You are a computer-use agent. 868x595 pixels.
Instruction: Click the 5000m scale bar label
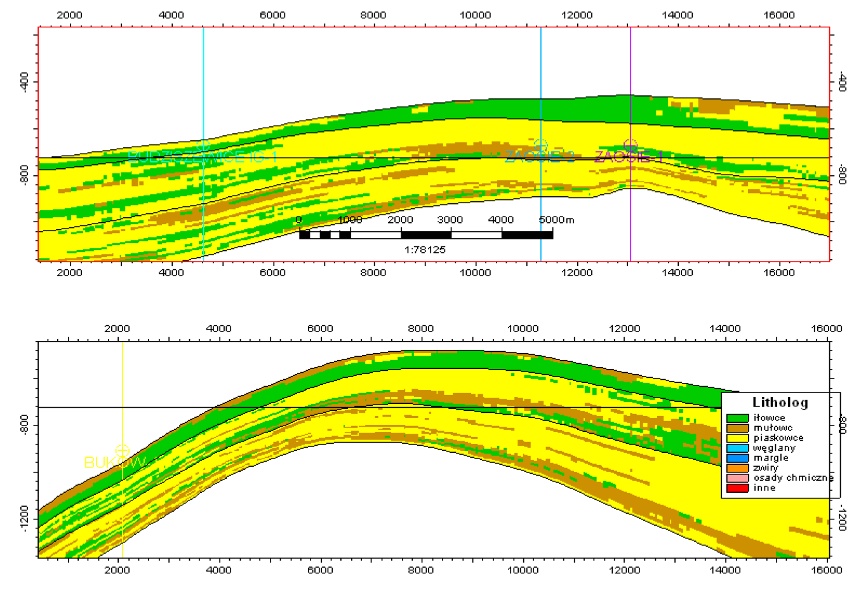point(556,220)
